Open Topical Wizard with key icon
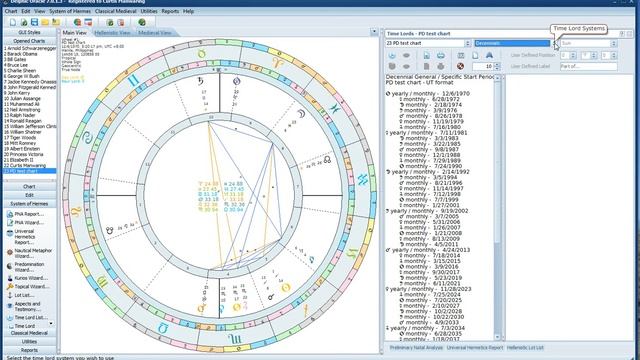Image resolution: width=640 pixels, height=360 pixels. pos(29,287)
